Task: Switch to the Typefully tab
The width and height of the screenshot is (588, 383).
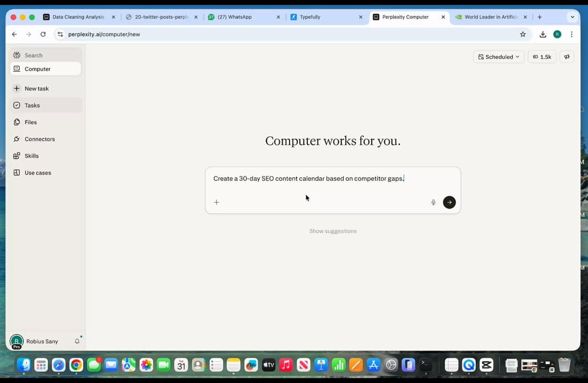Action: tap(310, 16)
